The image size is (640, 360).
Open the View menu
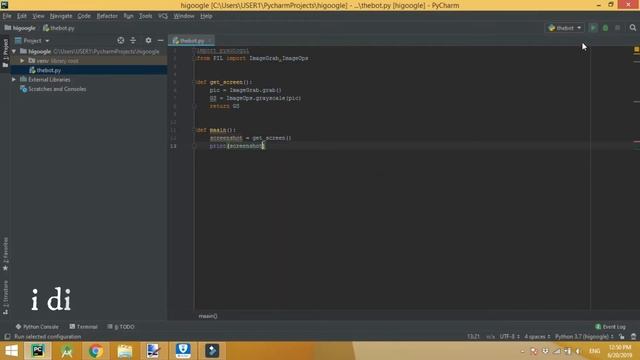point(38,16)
